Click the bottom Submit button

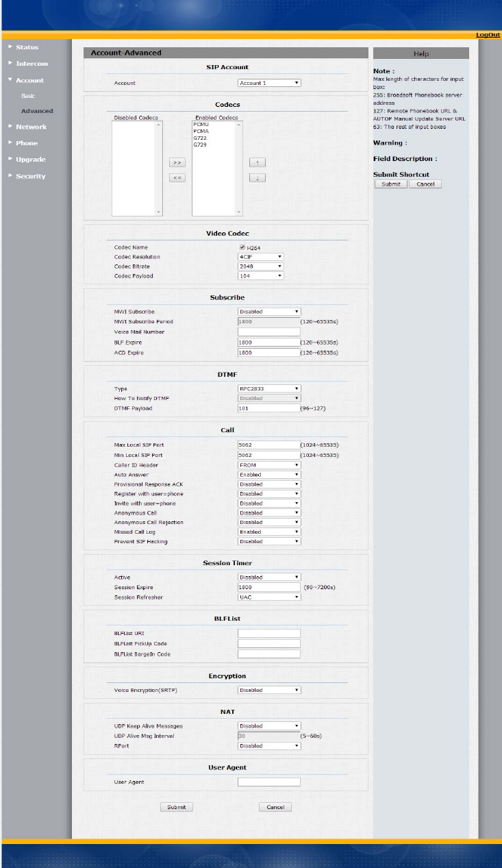177,807
